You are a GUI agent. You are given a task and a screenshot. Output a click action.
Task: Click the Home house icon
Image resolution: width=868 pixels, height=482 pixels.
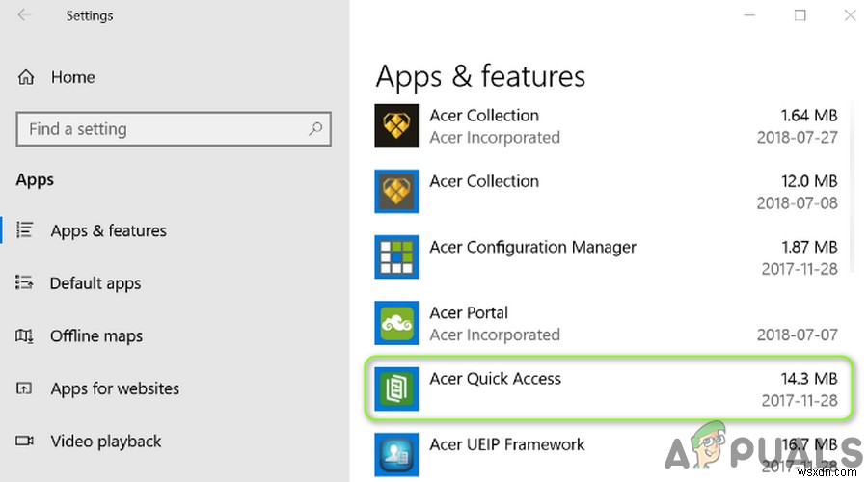pyautogui.click(x=25, y=77)
